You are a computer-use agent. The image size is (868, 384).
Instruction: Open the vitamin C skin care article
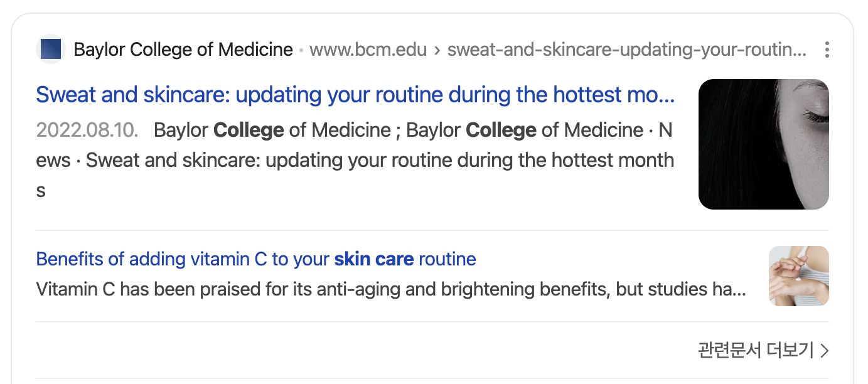[x=255, y=259]
